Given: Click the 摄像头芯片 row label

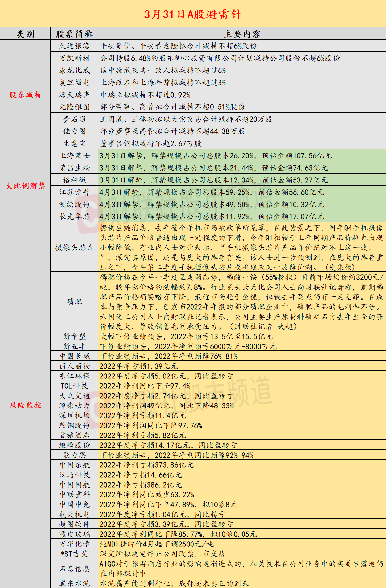Looking at the screenshot, I should tap(74, 248).
